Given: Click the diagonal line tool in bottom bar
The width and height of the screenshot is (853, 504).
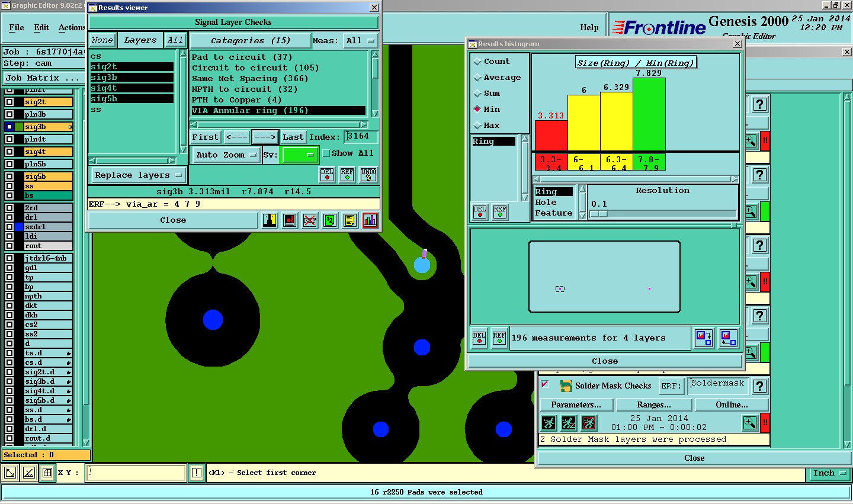Looking at the screenshot, I should (28, 473).
